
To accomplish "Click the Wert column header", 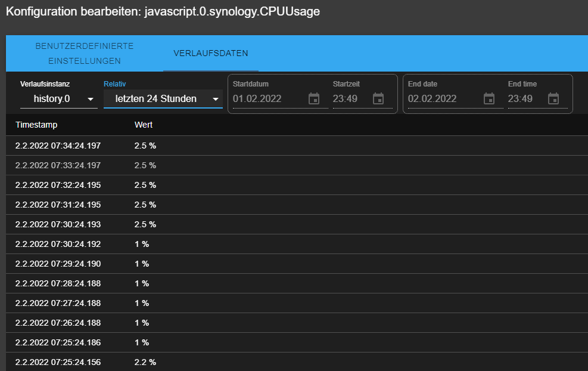I will (x=144, y=125).
